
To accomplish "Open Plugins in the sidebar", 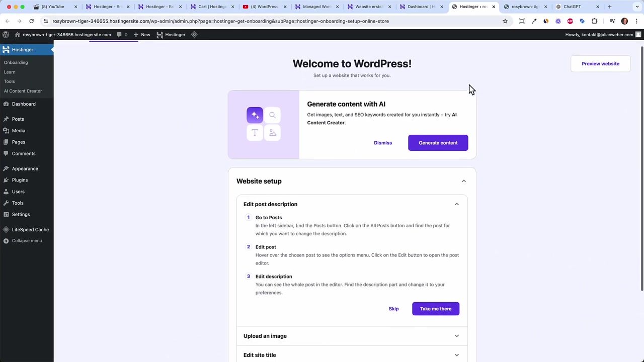I will [x=20, y=180].
